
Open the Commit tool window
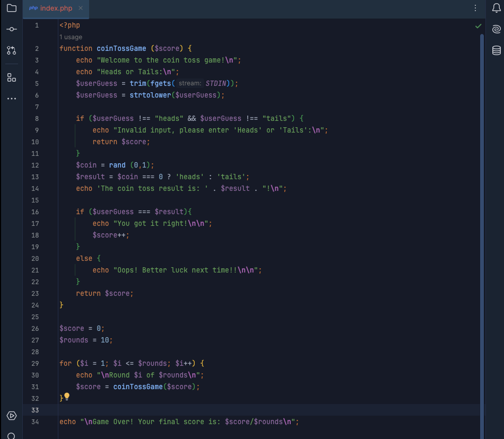point(12,29)
